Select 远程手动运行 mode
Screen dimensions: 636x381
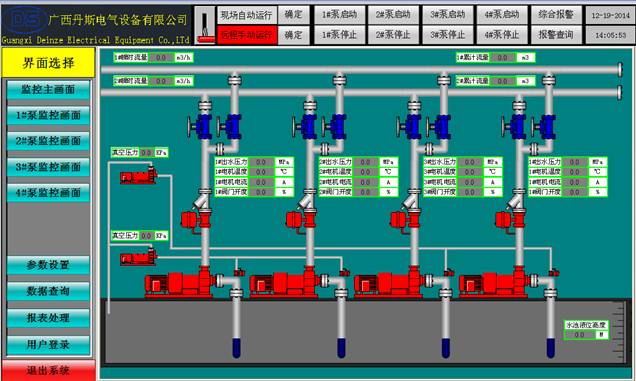point(247,35)
